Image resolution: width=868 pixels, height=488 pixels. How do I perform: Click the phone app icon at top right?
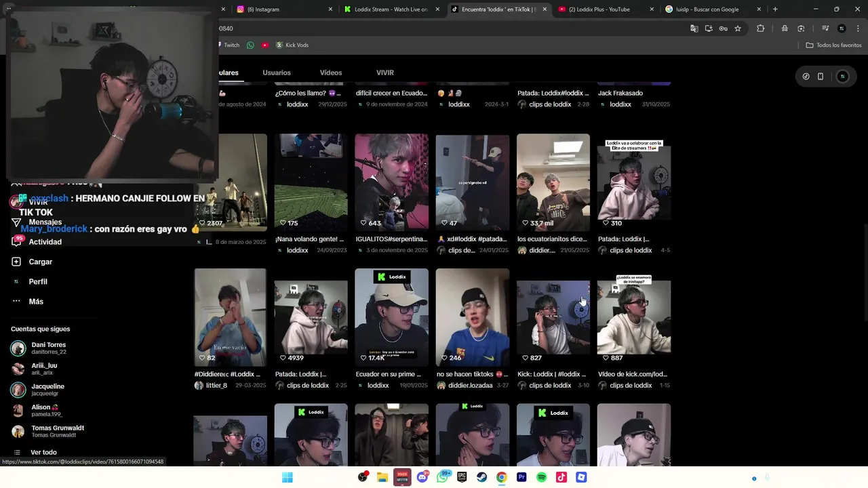(821, 77)
